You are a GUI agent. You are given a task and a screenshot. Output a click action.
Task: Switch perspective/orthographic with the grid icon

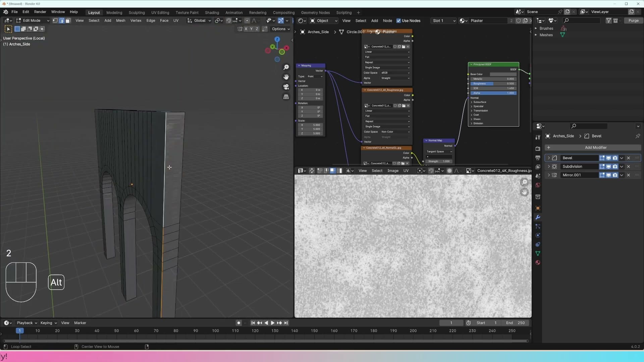tap(286, 97)
